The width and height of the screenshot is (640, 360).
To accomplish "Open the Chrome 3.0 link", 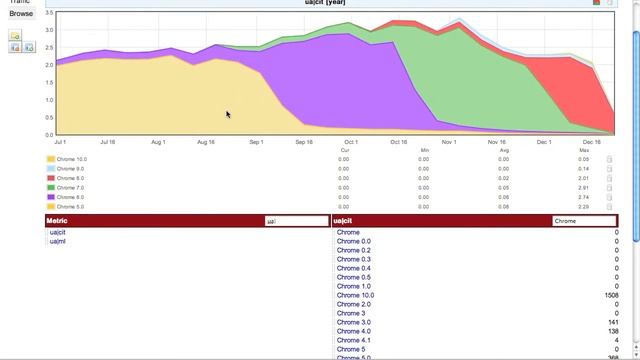I will pyautogui.click(x=354, y=322).
